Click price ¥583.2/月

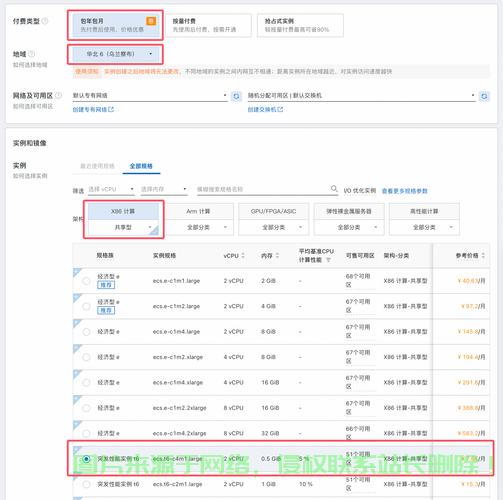[471, 433]
